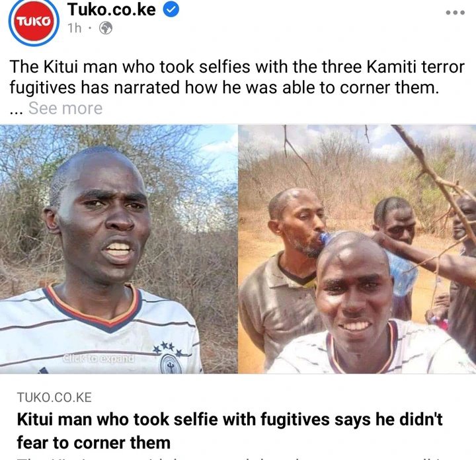Open the Tuko.co.ke page name
This screenshot has width=476, height=460.
click(x=112, y=9)
